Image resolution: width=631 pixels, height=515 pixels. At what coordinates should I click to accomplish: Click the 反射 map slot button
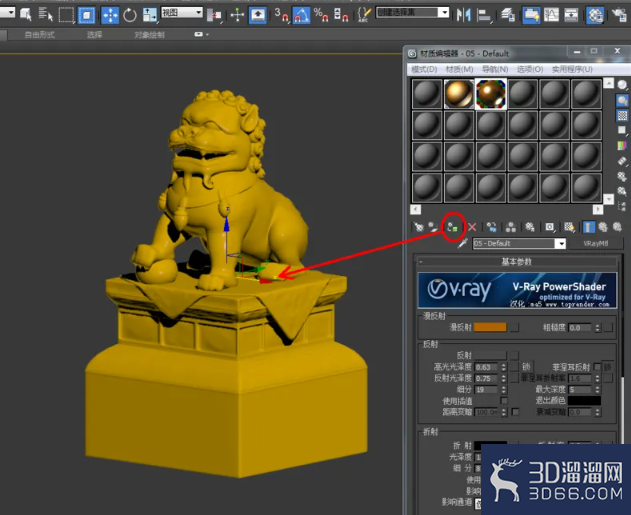pyautogui.click(x=514, y=355)
